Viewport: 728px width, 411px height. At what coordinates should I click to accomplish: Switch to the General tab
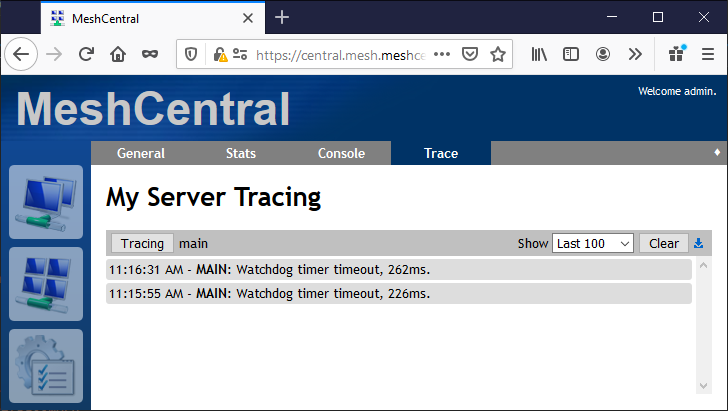point(141,153)
